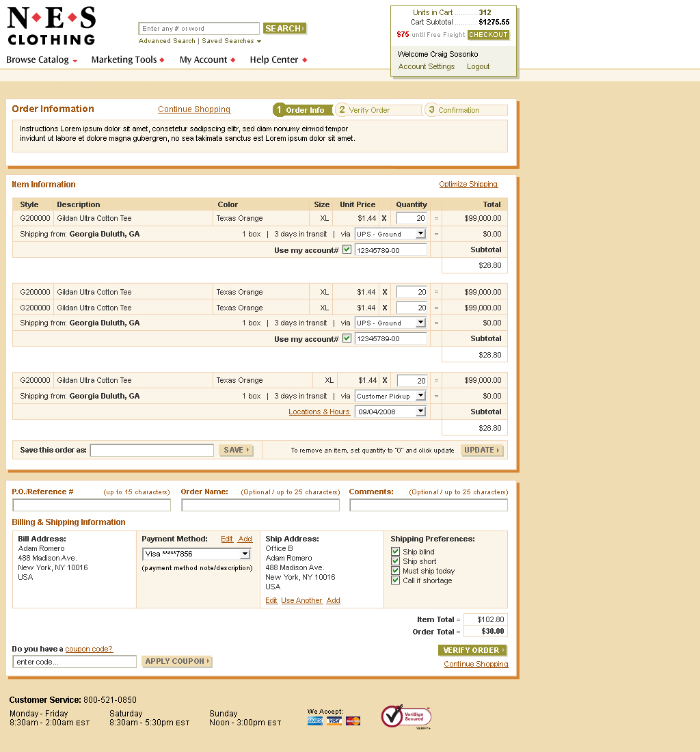
Task: Open the Browse Catalog menu
Action: (x=42, y=60)
